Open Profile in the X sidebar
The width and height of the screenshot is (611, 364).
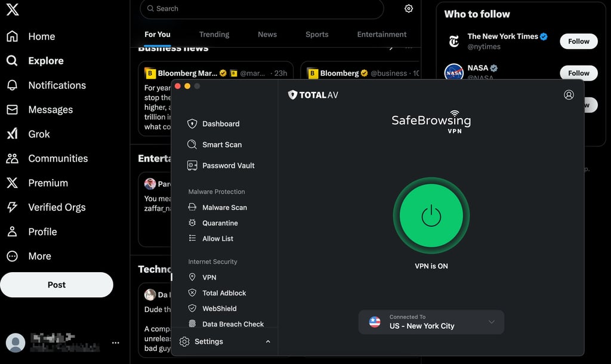click(x=32, y=232)
